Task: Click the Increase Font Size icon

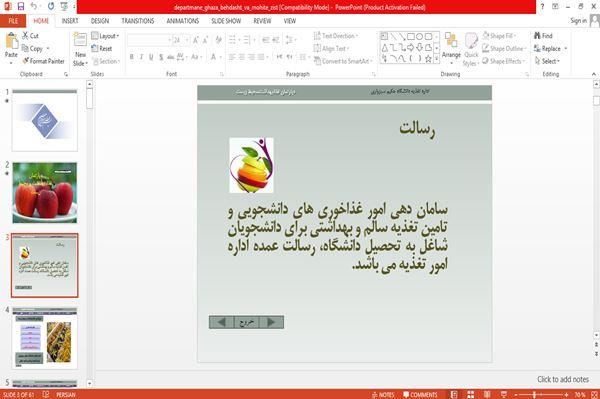Action: tap(196, 40)
